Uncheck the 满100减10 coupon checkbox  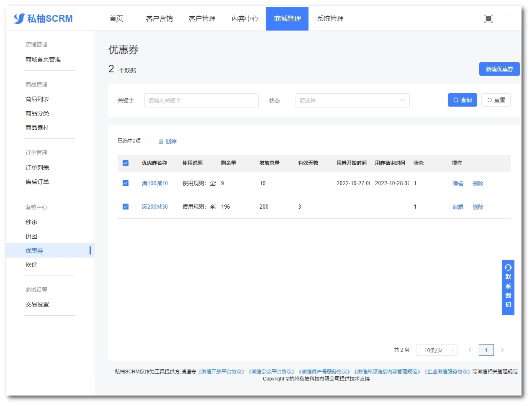(126, 183)
